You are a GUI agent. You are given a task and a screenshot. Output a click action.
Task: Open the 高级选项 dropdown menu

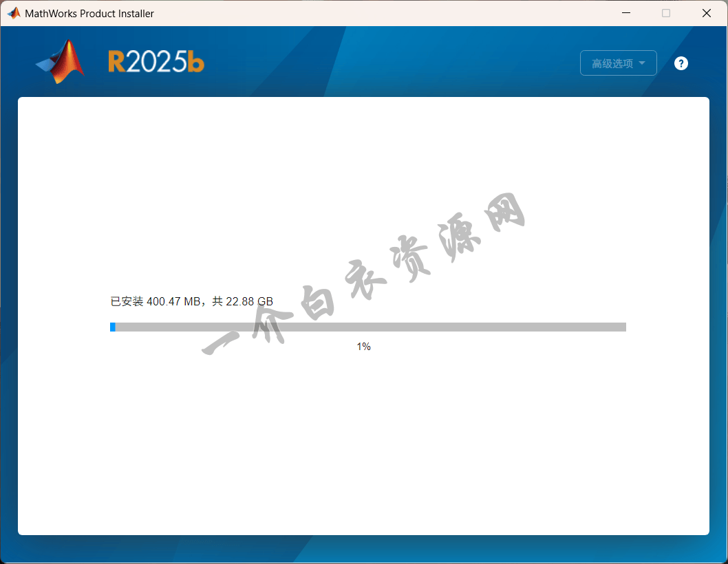pos(612,63)
